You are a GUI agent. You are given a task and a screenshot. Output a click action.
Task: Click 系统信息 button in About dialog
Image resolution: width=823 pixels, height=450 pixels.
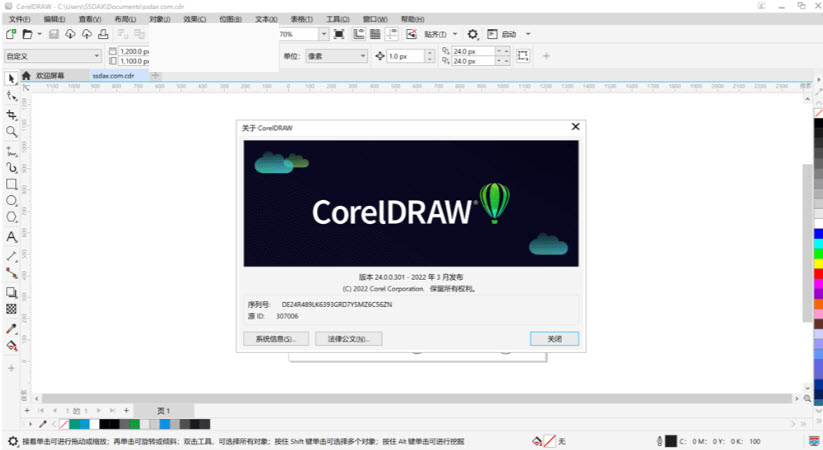(276, 339)
